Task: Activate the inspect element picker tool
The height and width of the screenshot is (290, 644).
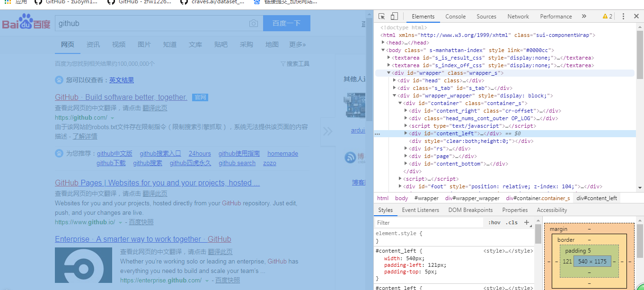Action: point(382,16)
